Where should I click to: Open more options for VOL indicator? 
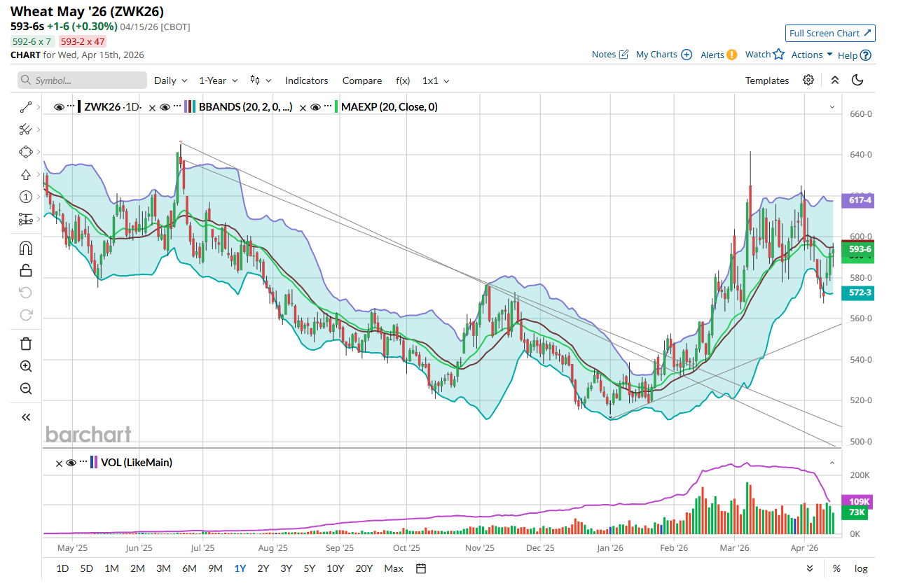(x=83, y=463)
